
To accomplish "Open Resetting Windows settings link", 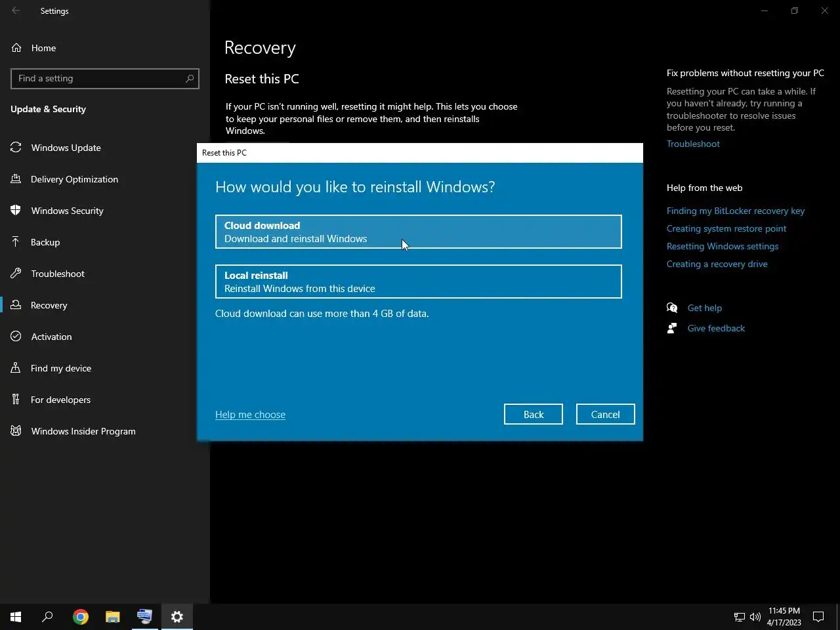I will [x=723, y=246].
